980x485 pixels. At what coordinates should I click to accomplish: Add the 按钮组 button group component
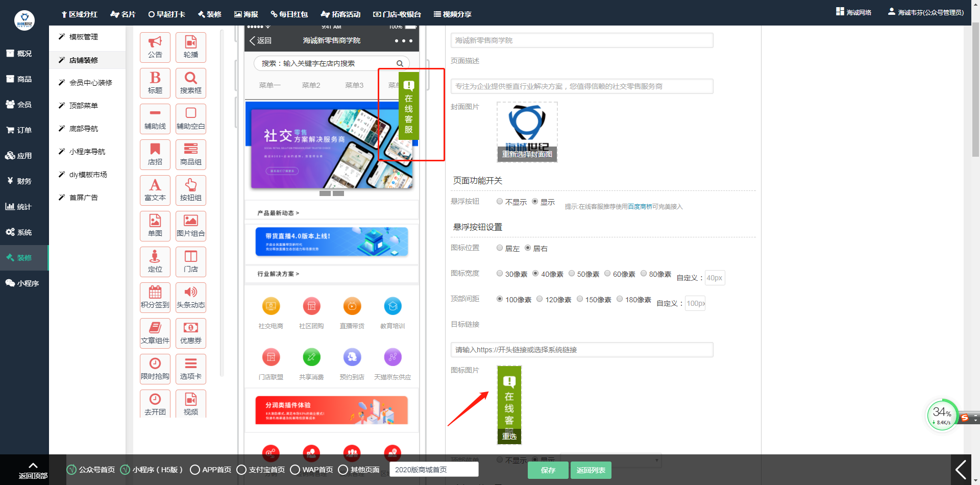tap(191, 190)
